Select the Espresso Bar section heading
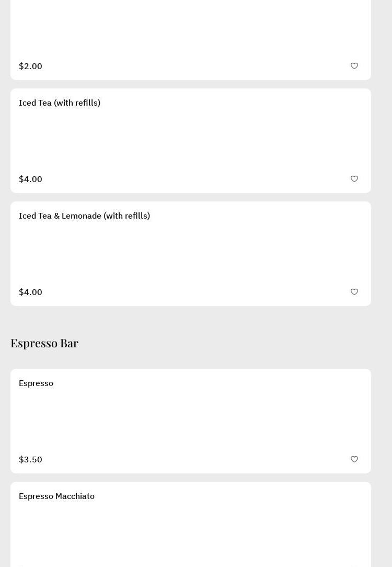 tap(44, 343)
